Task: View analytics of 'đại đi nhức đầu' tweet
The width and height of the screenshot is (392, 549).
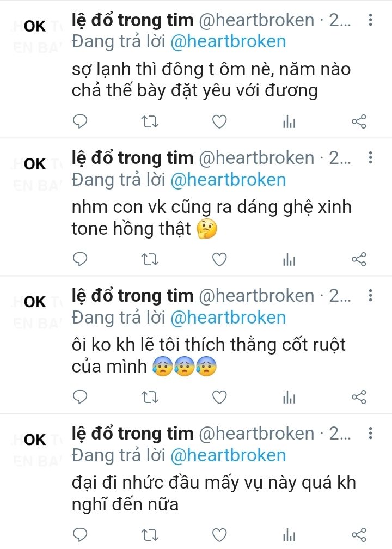Action: coord(289,535)
